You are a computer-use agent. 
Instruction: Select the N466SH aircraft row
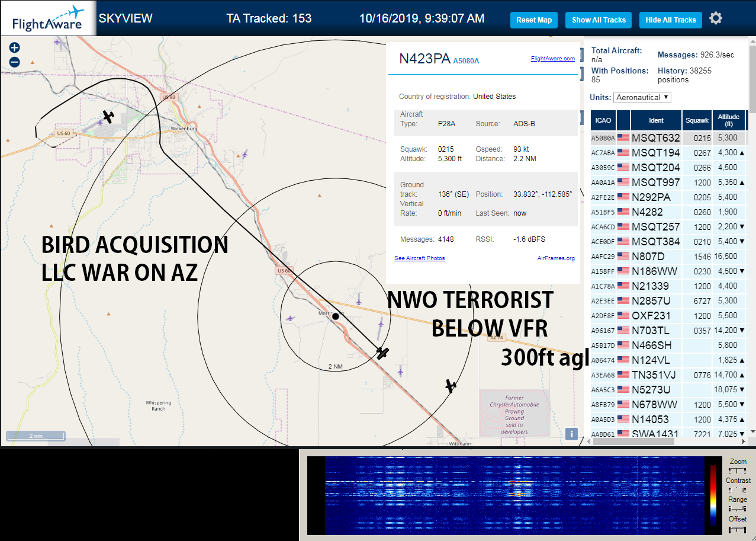(x=669, y=345)
